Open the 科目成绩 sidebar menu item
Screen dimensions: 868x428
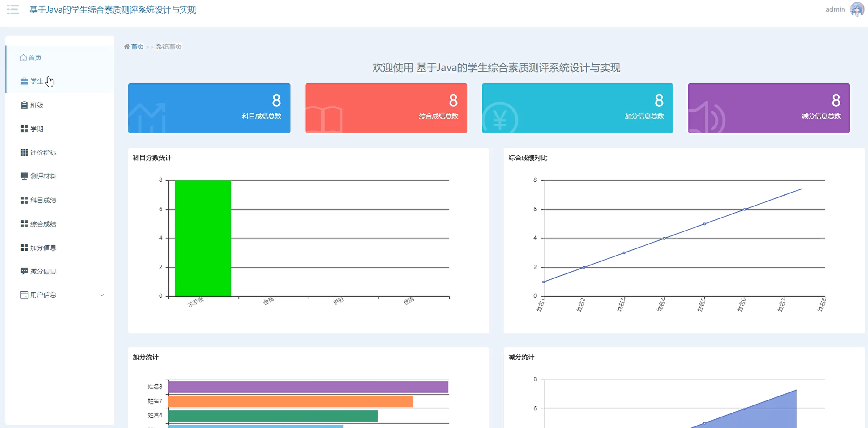tap(60, 200)
